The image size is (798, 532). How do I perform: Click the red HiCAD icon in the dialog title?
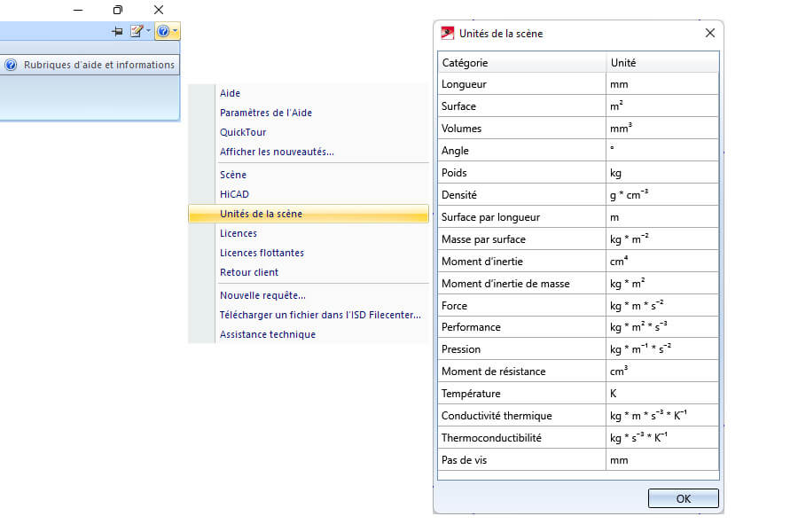pyautogui.click(x=448, y=34)
